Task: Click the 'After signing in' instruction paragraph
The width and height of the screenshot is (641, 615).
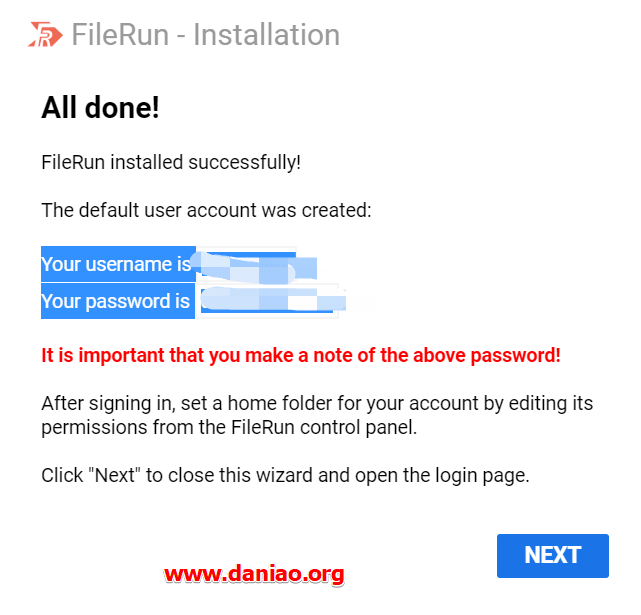Action: pos(317,415)
